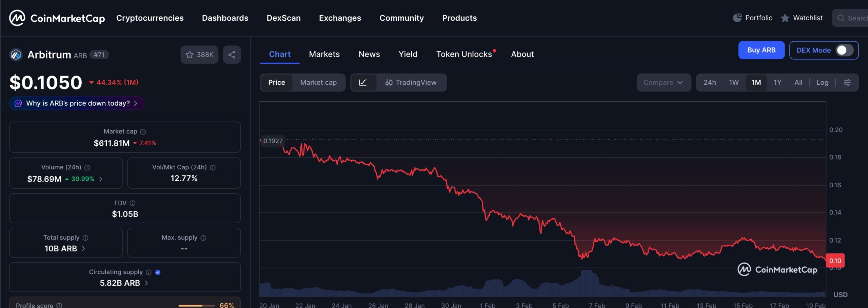Click the share icon button

232,55
